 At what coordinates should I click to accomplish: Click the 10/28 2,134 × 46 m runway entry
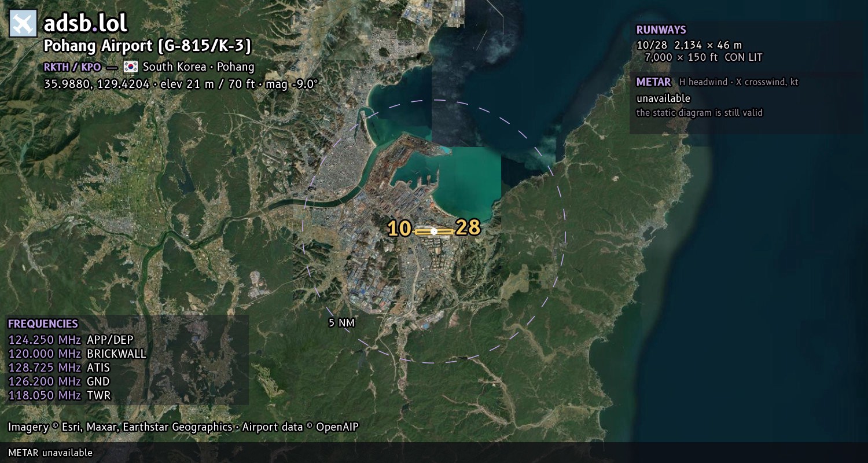click(x=689, y=45)
